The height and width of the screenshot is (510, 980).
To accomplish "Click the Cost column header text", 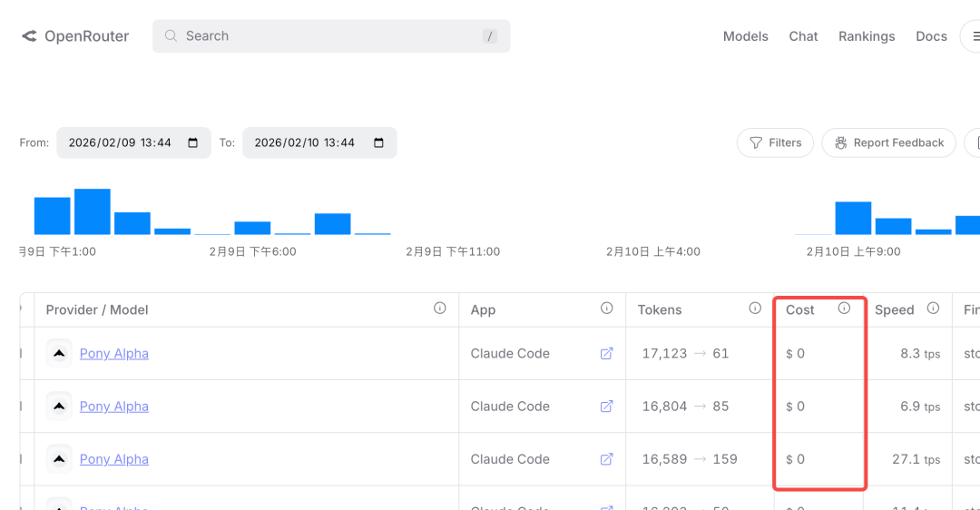I will coord(800,310).
